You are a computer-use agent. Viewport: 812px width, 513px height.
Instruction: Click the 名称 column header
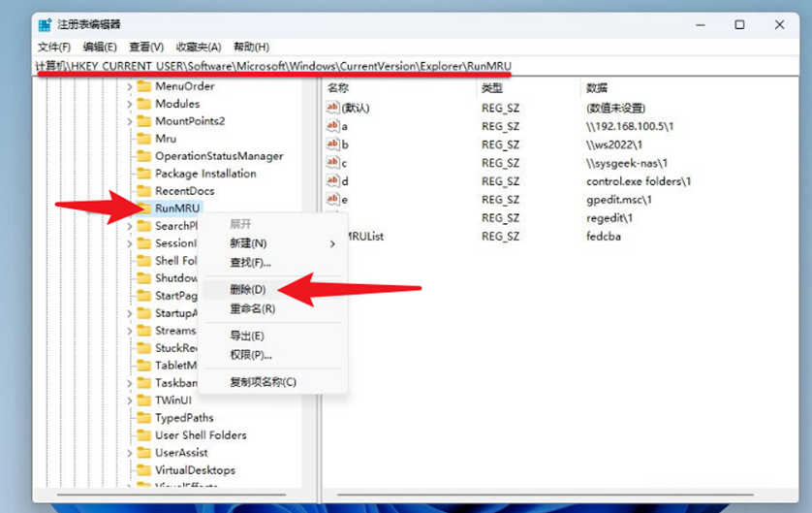pyautogui.click(x=338, y=88)
